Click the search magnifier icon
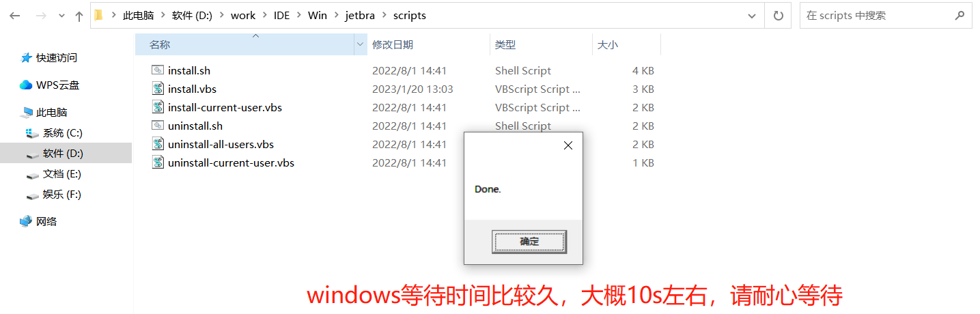The height and width of the screenshot is (314, 980). [x=960, y=16]
